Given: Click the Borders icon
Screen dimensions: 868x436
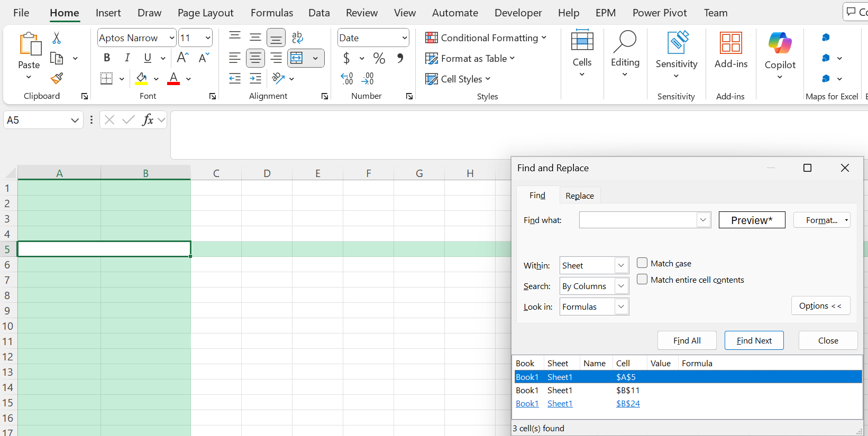Looking at the screenshot, I should coord(106,79).
